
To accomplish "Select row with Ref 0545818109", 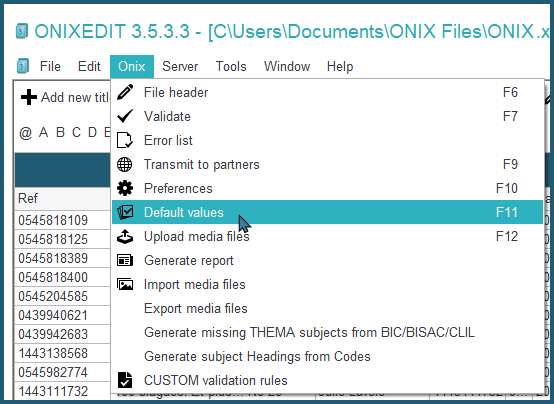I will pyautogui.click(x=53, y=220).
